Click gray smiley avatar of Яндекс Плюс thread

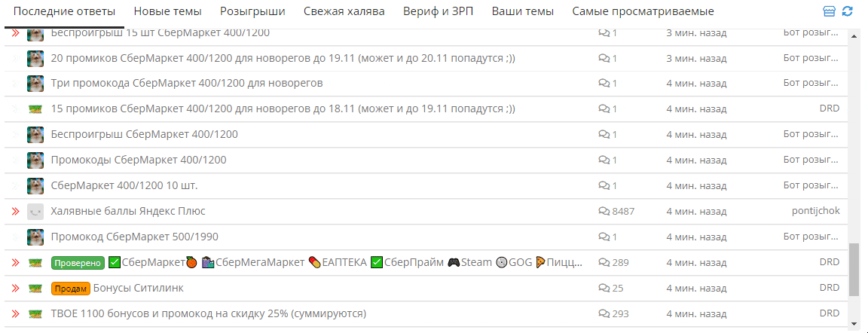[x=35, y=211]
